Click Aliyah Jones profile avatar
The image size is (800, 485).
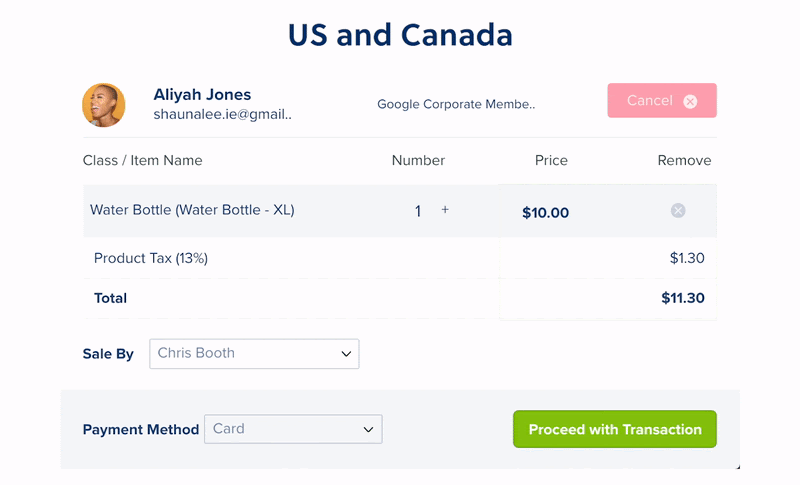pyautogui.click(x=104, y=105)
